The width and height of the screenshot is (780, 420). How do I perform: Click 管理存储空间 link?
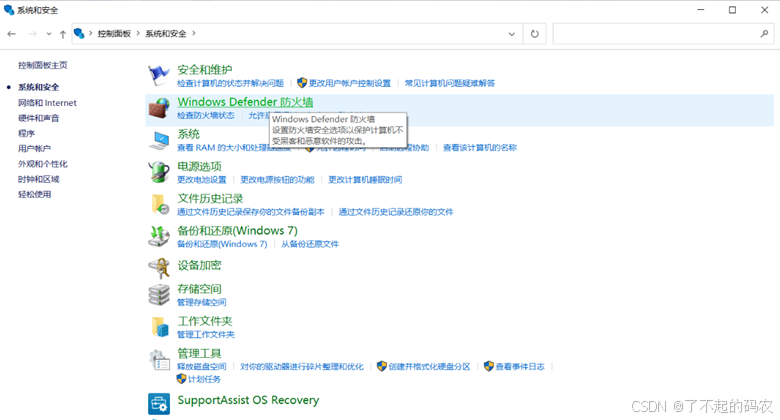click(x=201, y=302)
